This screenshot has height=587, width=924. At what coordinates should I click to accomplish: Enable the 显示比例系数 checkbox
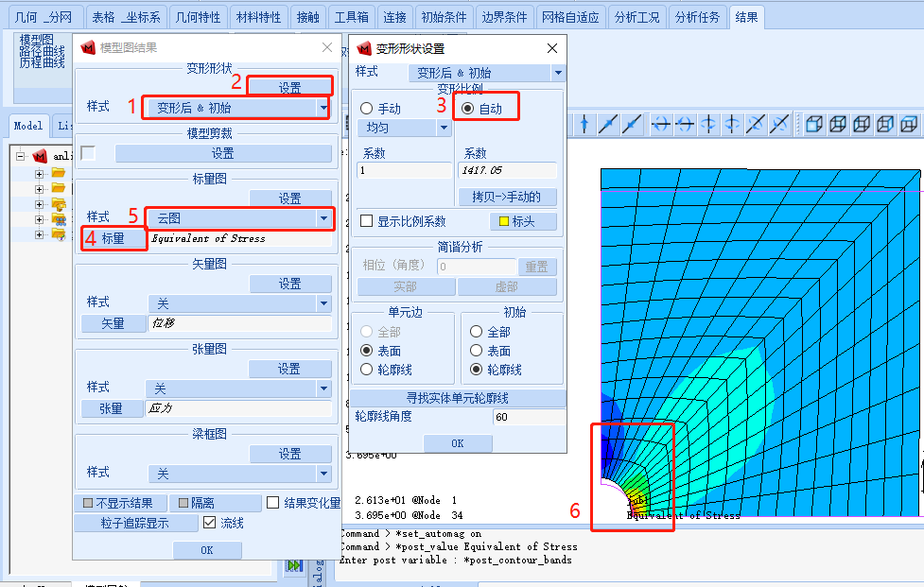(x=367, y=221)
